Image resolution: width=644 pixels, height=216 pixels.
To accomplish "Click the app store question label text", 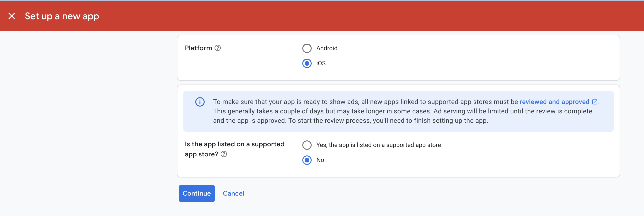I will point(234,144).
